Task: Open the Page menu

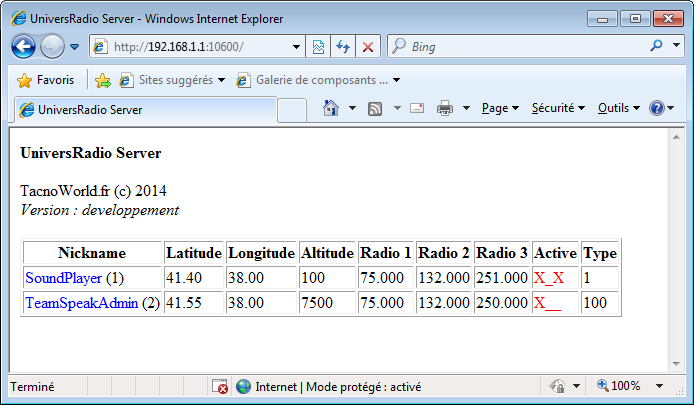Action: (x=499, y=108)
